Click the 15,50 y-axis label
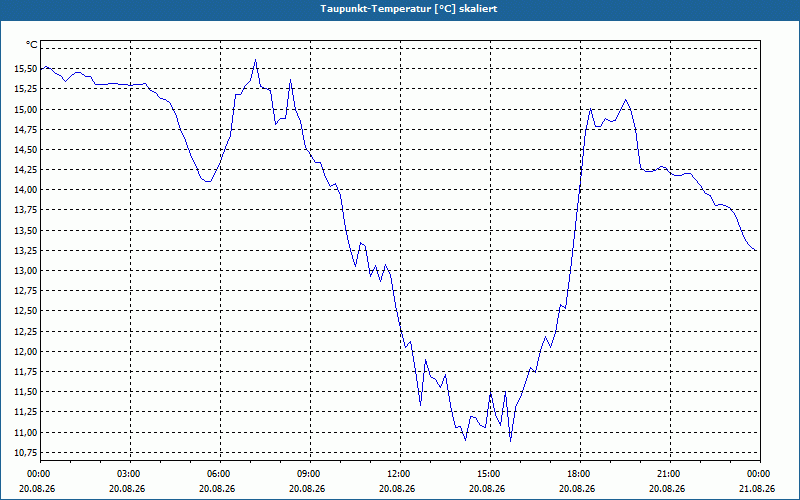This screenshot has width=800, height=500. [26, 68]
